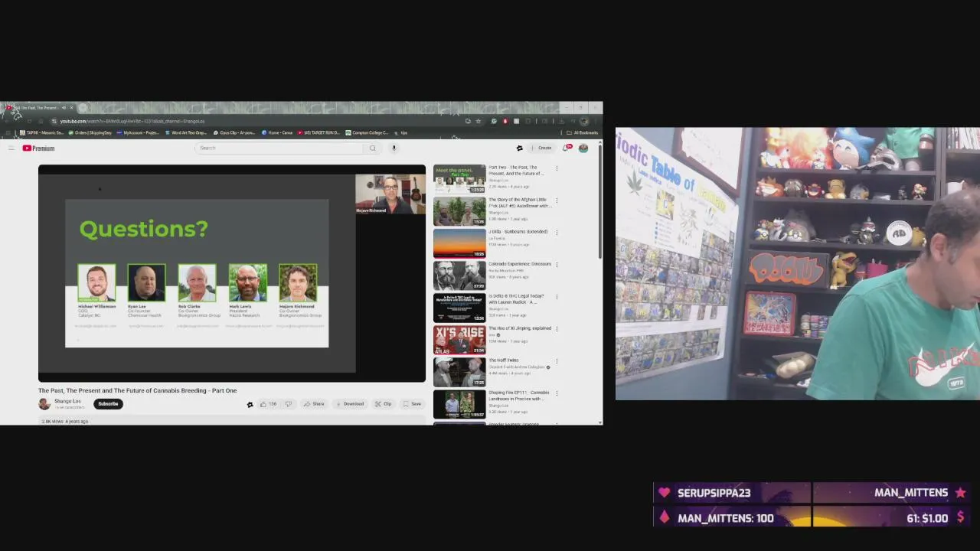Open Orders ShippingEasy bookmark
Viewport: 980px width, 551px height.
pos(90,132)
